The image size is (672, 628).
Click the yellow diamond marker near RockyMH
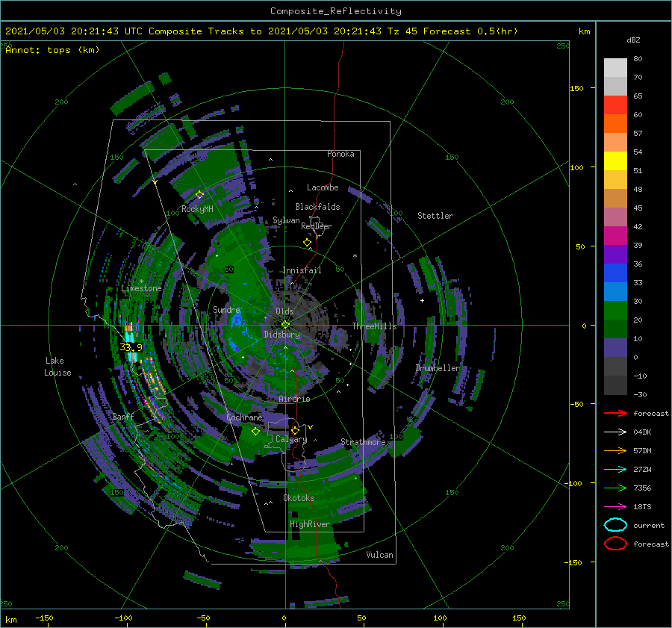[199, 195]
